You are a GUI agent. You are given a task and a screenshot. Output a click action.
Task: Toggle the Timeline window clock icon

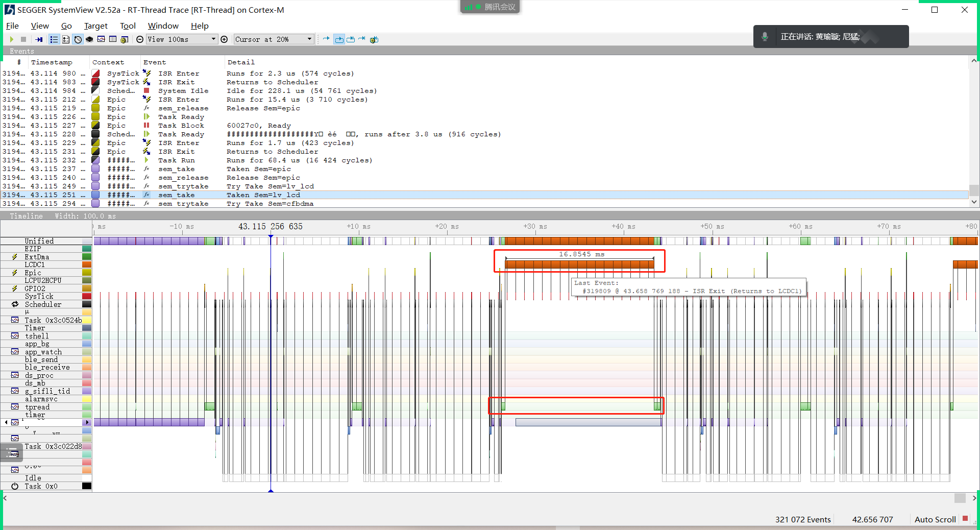pyautogui.click(x=78, y=39)
